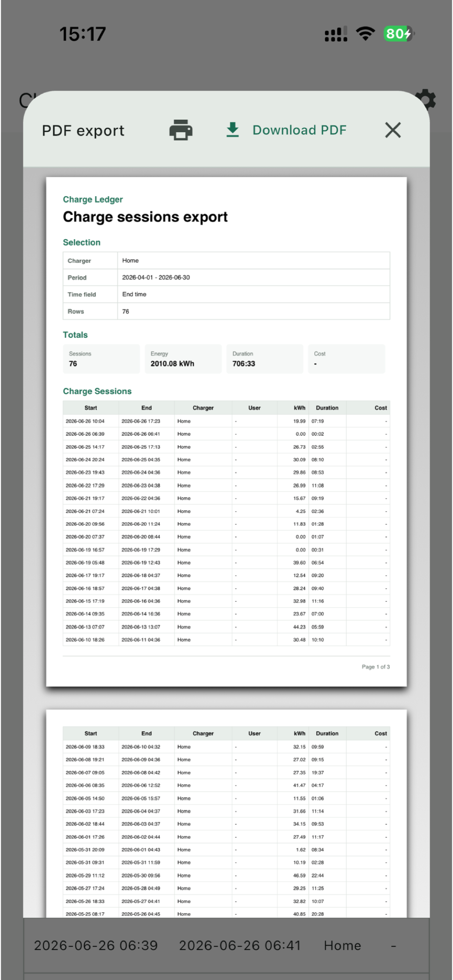Tap the Wi-Fi status icon
453x980 pixels.
[365, 34]
